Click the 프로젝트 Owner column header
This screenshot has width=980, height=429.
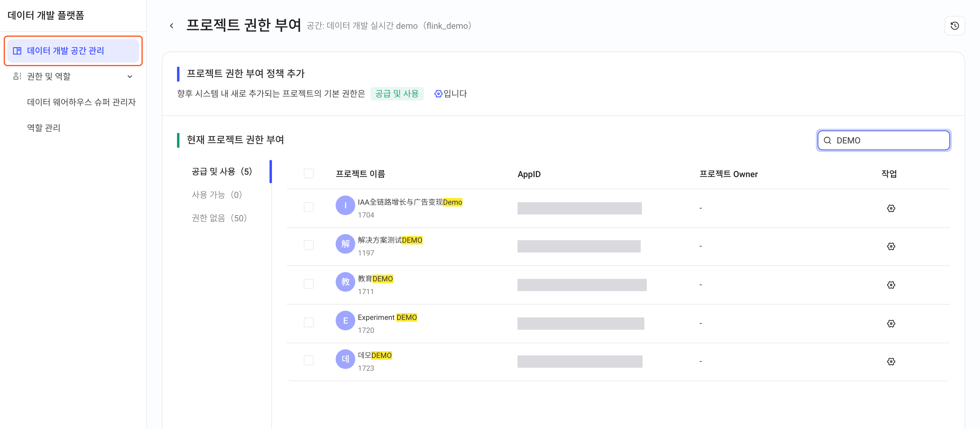(729, 174)
